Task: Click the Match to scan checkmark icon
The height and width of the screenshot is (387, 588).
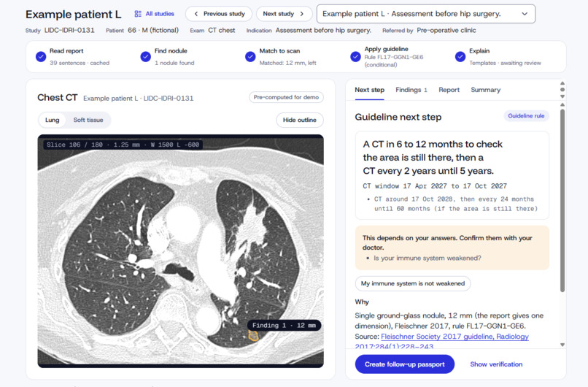Action: click(250, 57)
